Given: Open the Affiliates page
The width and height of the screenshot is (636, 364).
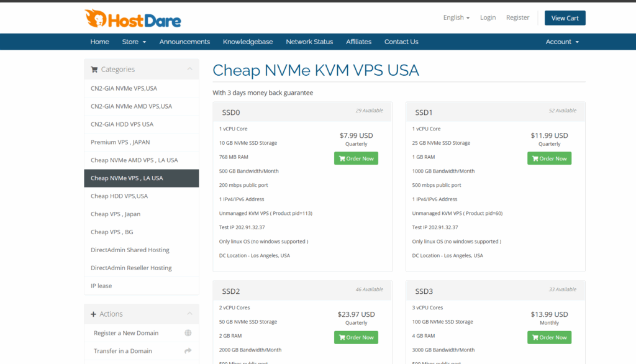Looking at the screenshot, I should click(358, 42).
